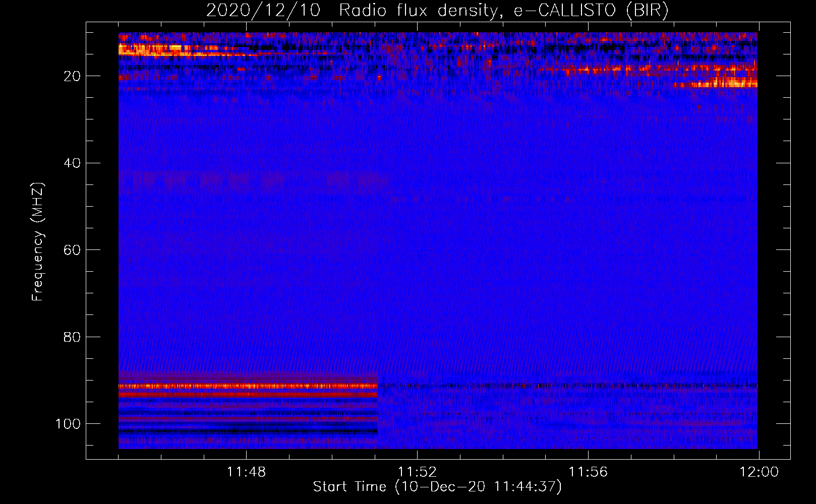Screen dimensions: 816x504
Task: Click the 11:56 time tick label
Action: [x=588, y=472]
